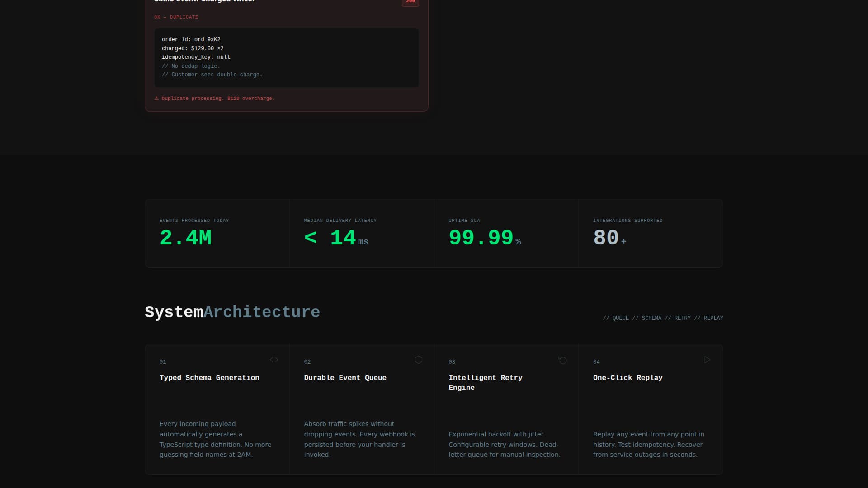The image size is (868, 488).
Task: Select SCHEMA in the architecture tag list
Action: pyautogui.click(x=652, y=318)
